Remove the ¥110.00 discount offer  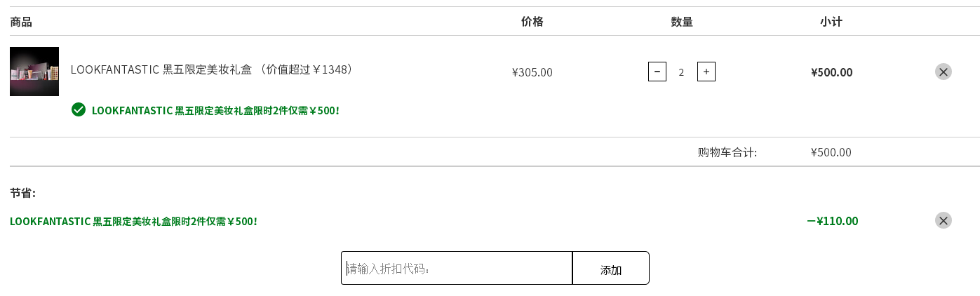coord(943,220)
